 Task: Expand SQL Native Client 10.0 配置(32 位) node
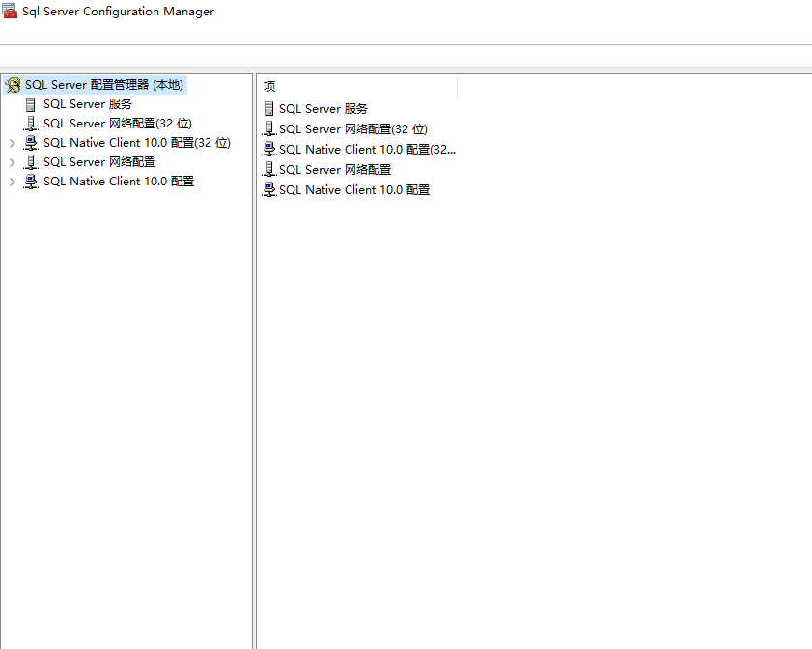pos(12,144)
